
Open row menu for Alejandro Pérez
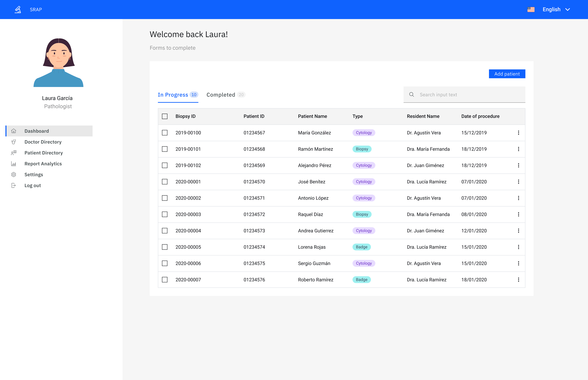click(x=518, y=165)
